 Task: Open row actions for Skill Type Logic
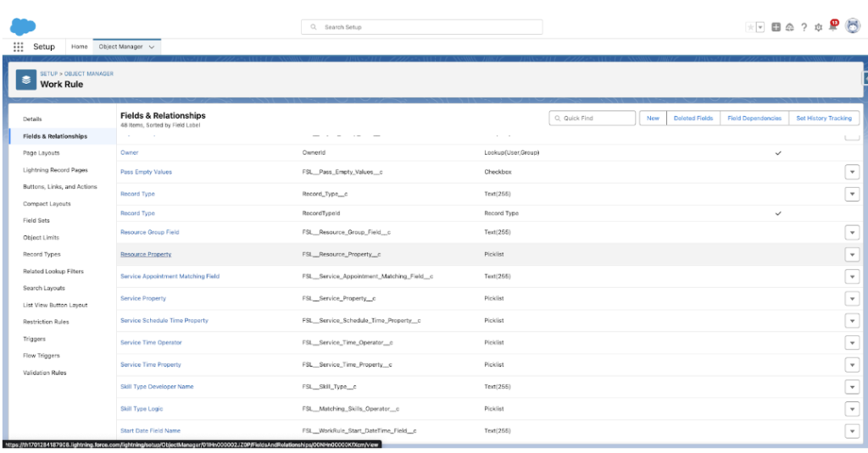point(852,409)
